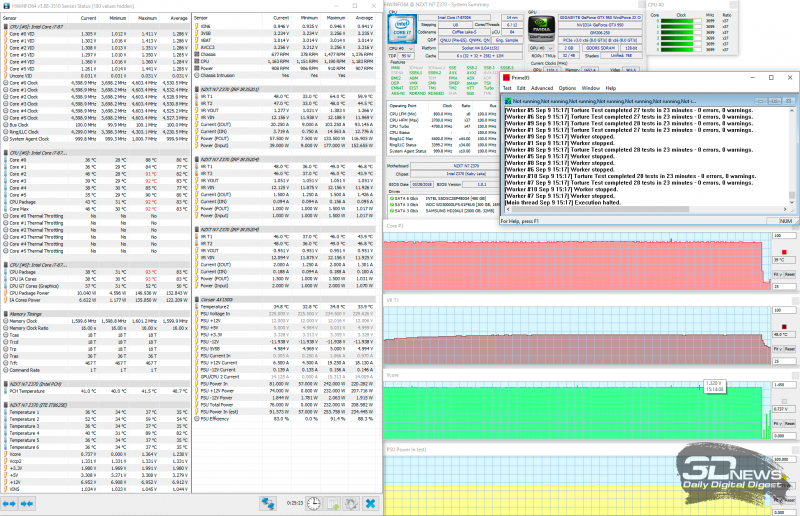The image size is (800, 516).
Task: Open the Edit menu in Prime95
Action: [x=521, y=88]
